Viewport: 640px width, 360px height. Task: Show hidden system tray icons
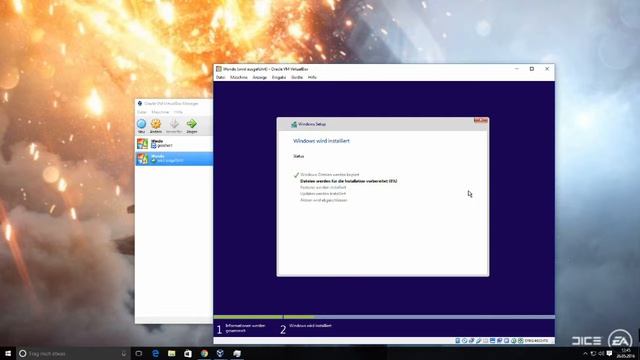[585, 353]
